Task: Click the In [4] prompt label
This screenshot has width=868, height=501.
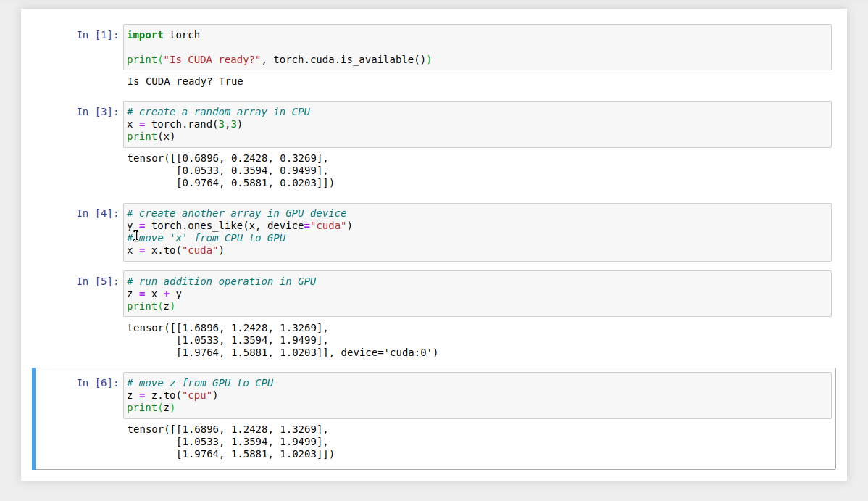Action: tap(96, 212)
